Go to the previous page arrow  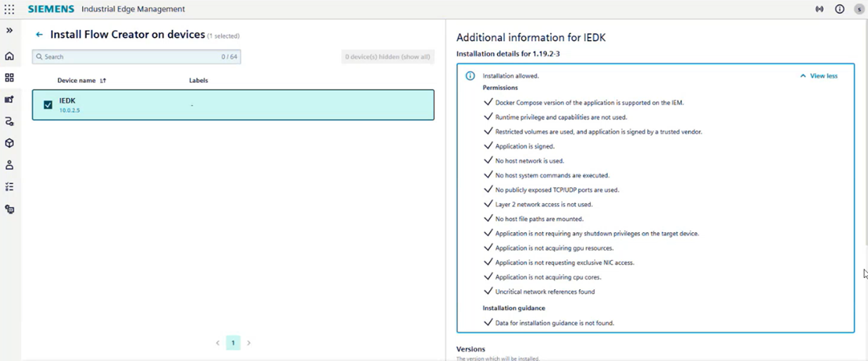pyautogui.click(x=218, y=343)
